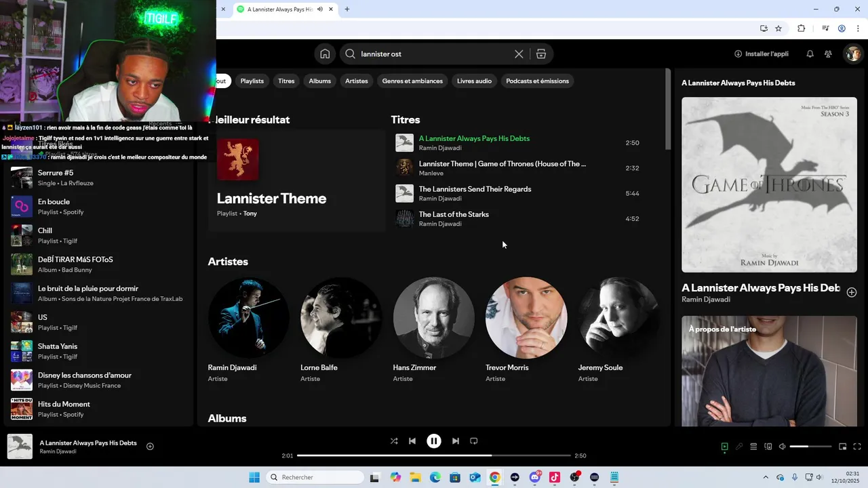Image resolution: width=868 pixels, height=488 pixels.
Task: Bookmark page with Chrome star icon
Action: [778, 28]
